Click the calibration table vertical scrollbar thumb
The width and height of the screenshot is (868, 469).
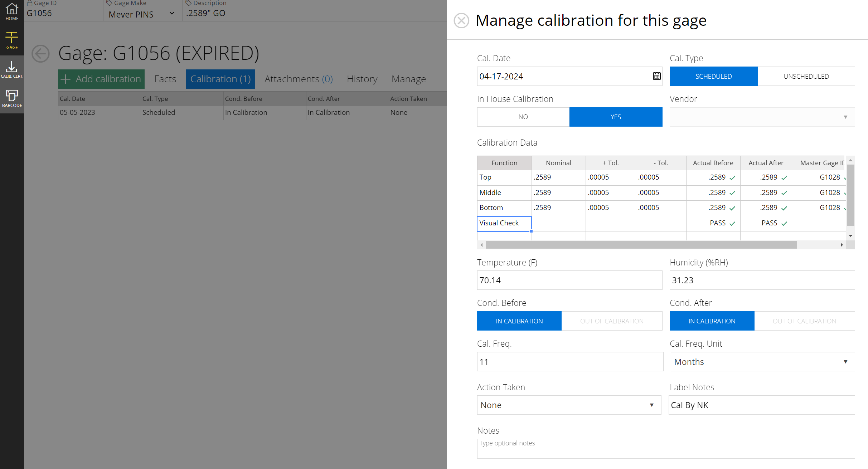(850, 195)
